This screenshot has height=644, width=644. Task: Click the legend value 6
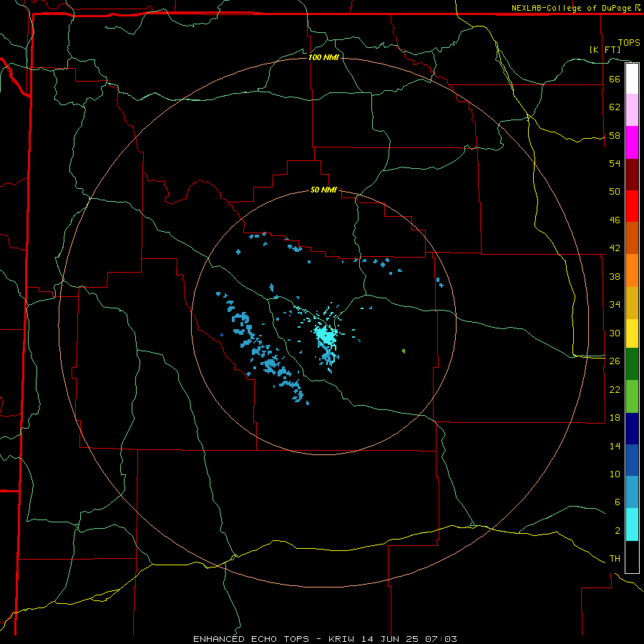pyautogui.click(x=617, y=502)
